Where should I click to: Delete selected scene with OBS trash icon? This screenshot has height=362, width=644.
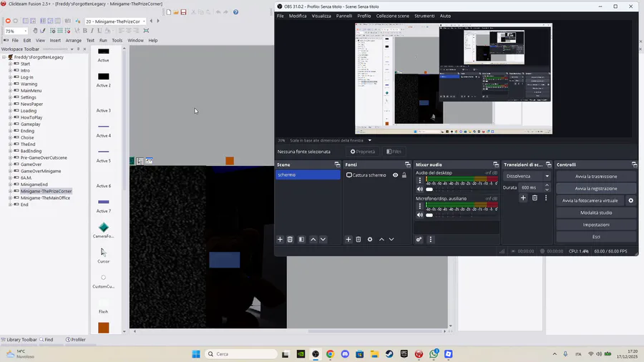point(290,239)
